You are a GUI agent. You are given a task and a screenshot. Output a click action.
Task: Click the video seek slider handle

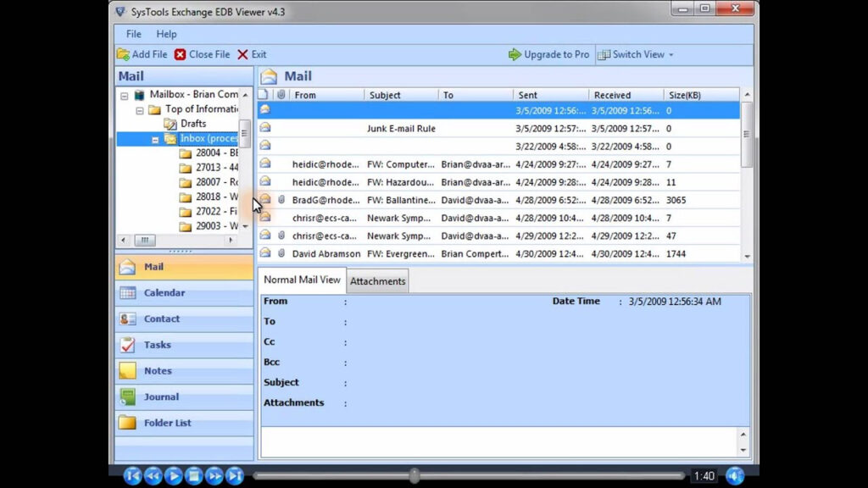pos(414,475)
